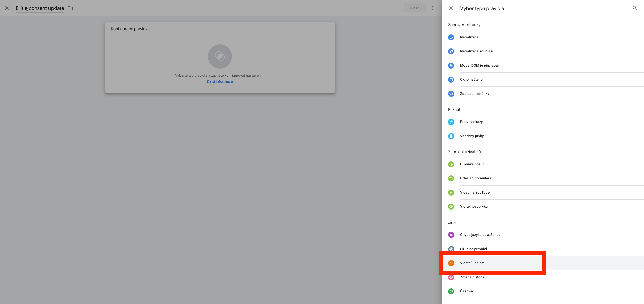Screen dimensions: 644x304
Task: Click the Zobrazení stránky eye icon
Action: [x=451, y=94]
